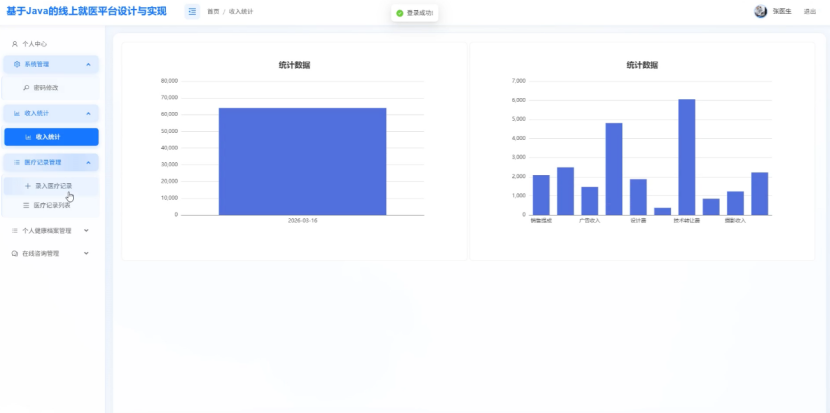
Task: Click the 7,000 y-axis value
Action: pyautogui.click(x=519, y=81)
